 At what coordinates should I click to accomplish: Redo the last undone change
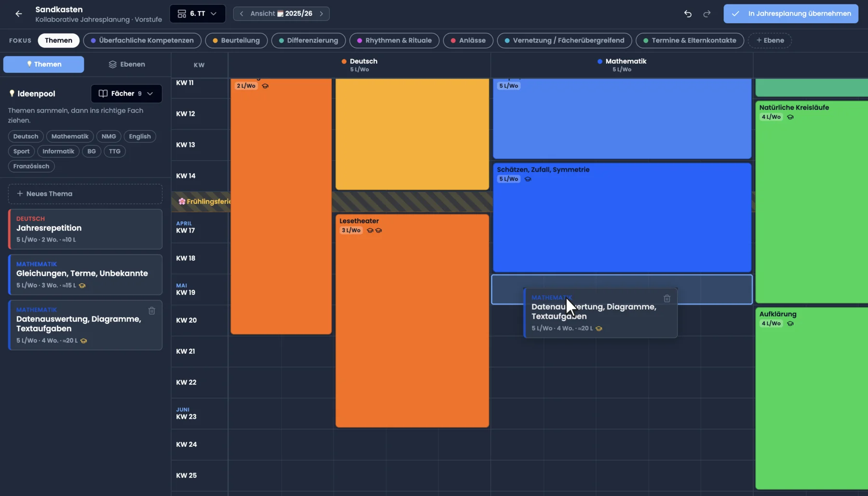706,14
